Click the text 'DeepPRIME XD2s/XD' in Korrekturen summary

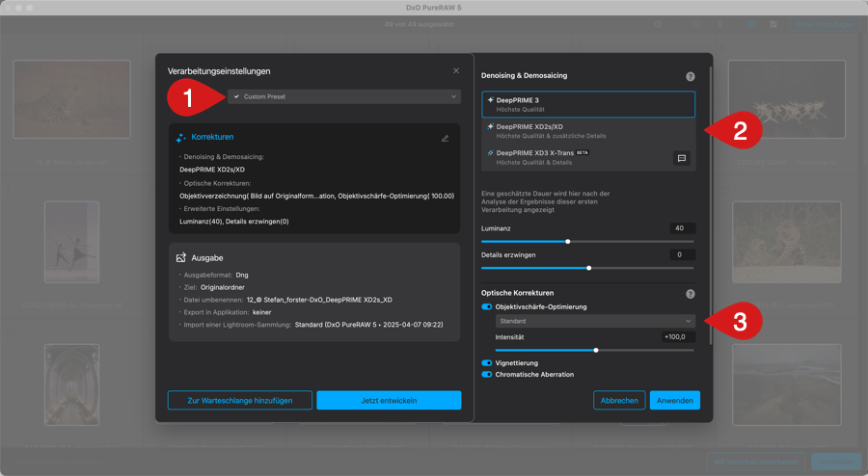tap(212, 170)
